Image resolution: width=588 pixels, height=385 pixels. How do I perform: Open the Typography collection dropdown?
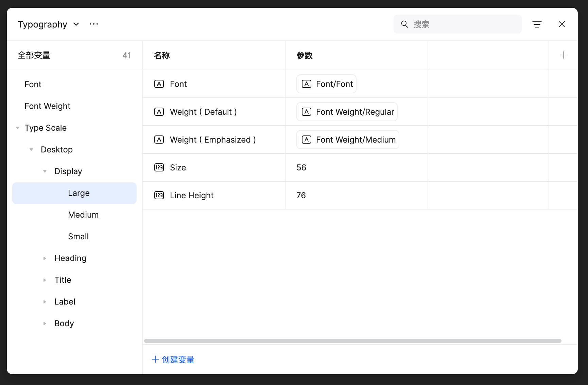(76, 24)
